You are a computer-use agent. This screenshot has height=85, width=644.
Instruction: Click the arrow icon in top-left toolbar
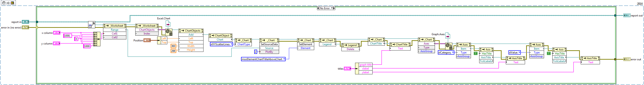click(x=8, y=3)
